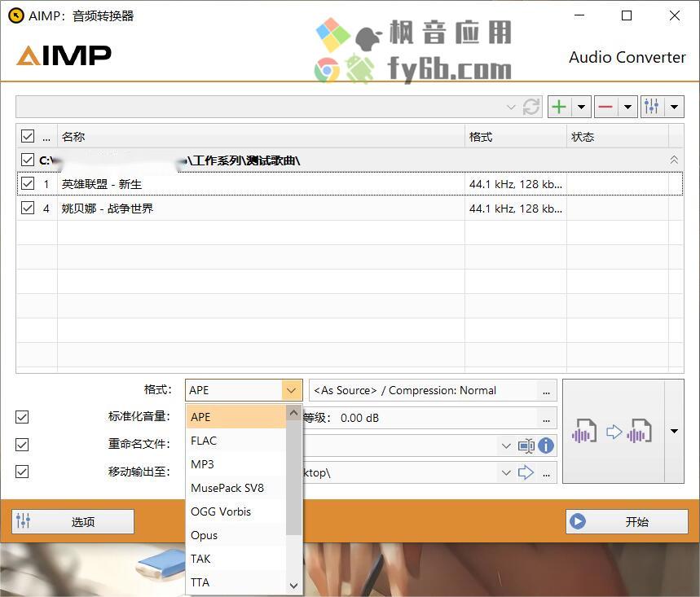This screenshot has width=700, height=597.
Task: Toggle the 重命名文件 checkbox
Action: click(x=22, y=445)
